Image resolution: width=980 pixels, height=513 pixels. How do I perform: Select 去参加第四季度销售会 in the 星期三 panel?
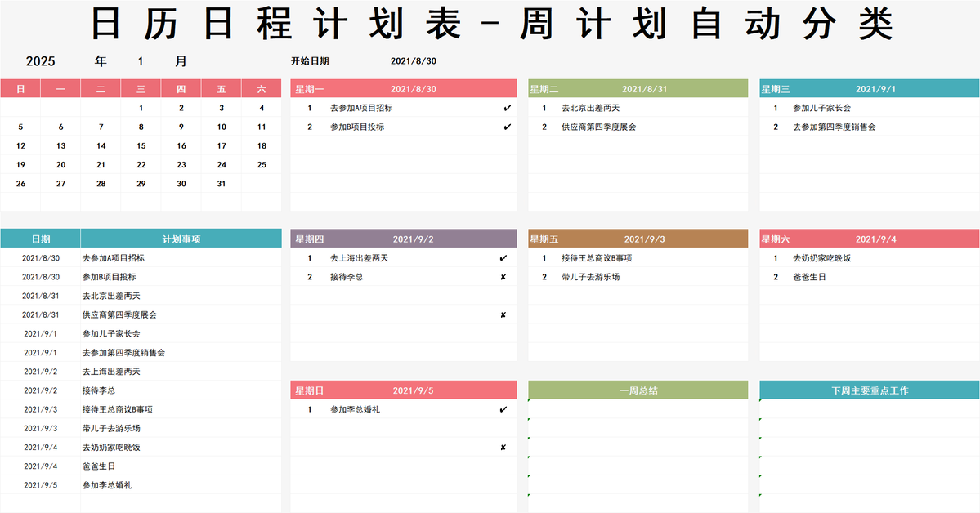tap(835, 127)
